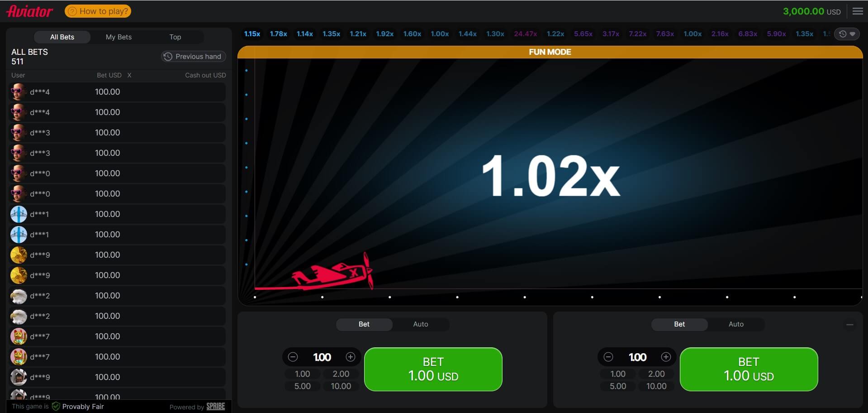
Task: Switch right panel to Auto mode
Action: [735, 324]
